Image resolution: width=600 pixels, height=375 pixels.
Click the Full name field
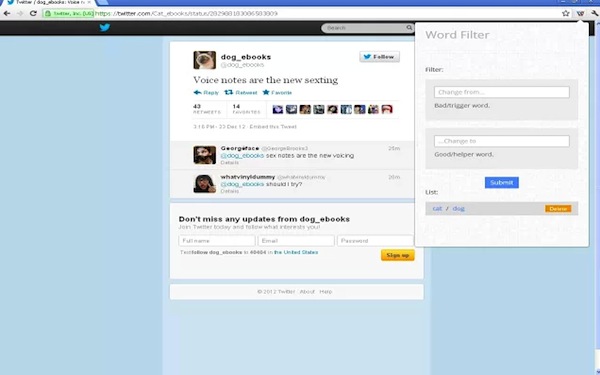pyautogui.click(x=217, y=241)
